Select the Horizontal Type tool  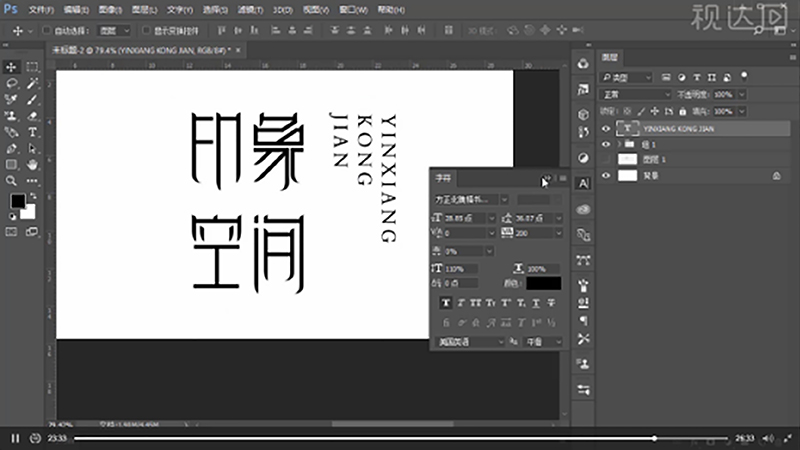(32, 132)
